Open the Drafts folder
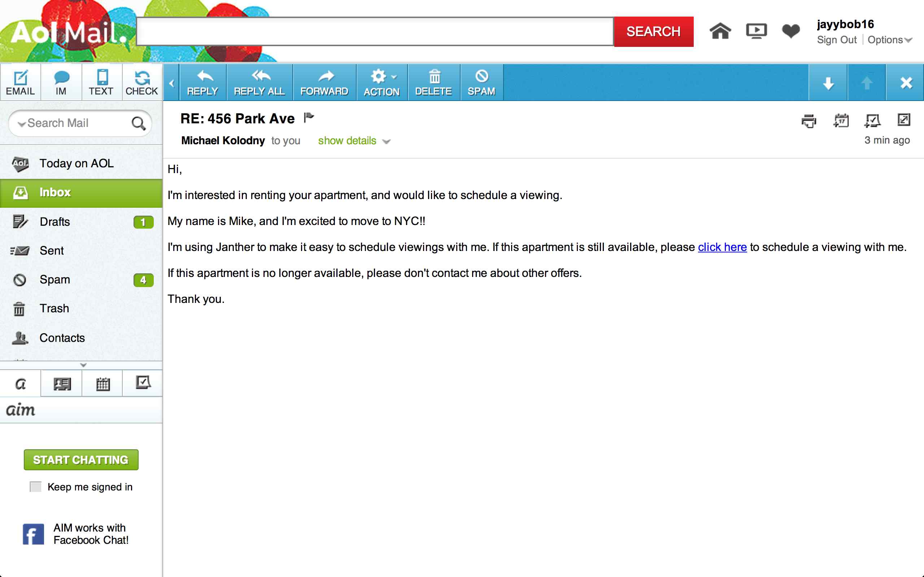924x577 pixels. click(55, 222)
